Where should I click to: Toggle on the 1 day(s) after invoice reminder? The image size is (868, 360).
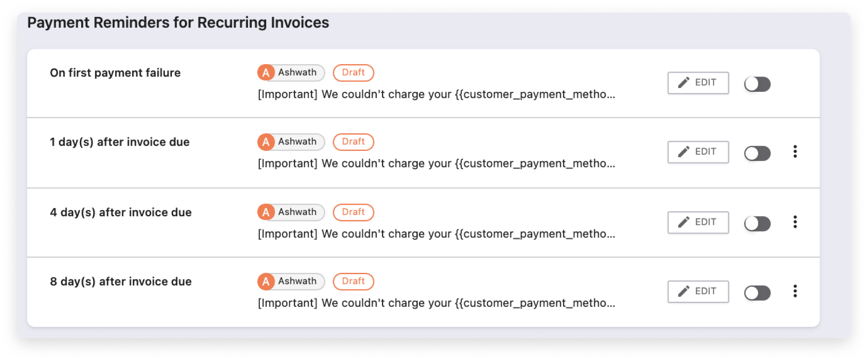click(757, 153)
